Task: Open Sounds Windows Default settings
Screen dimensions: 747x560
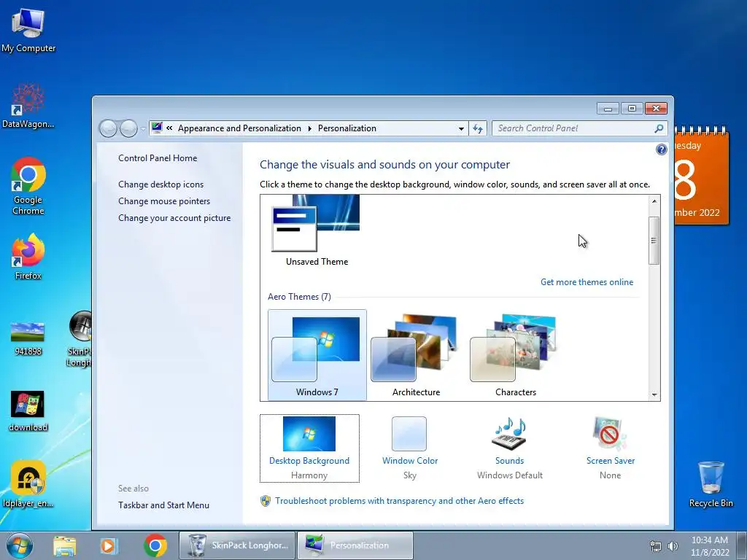Action: click(x=510, y=448)
